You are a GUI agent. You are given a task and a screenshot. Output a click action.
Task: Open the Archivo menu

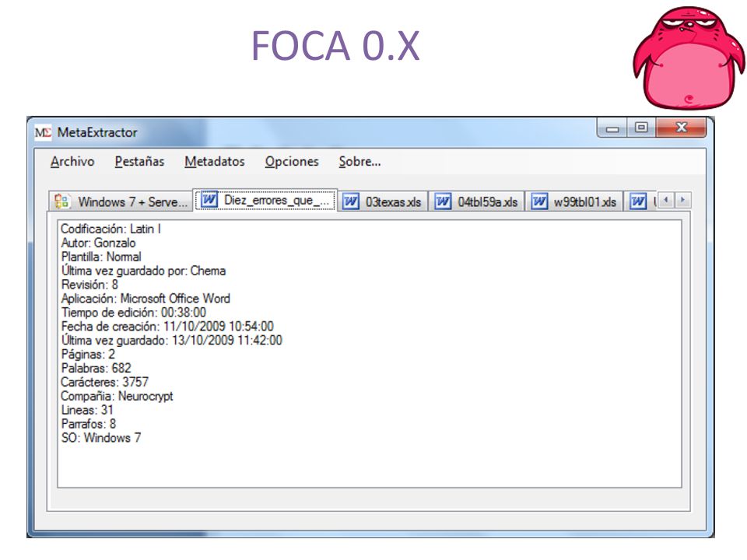pos(72,162)
